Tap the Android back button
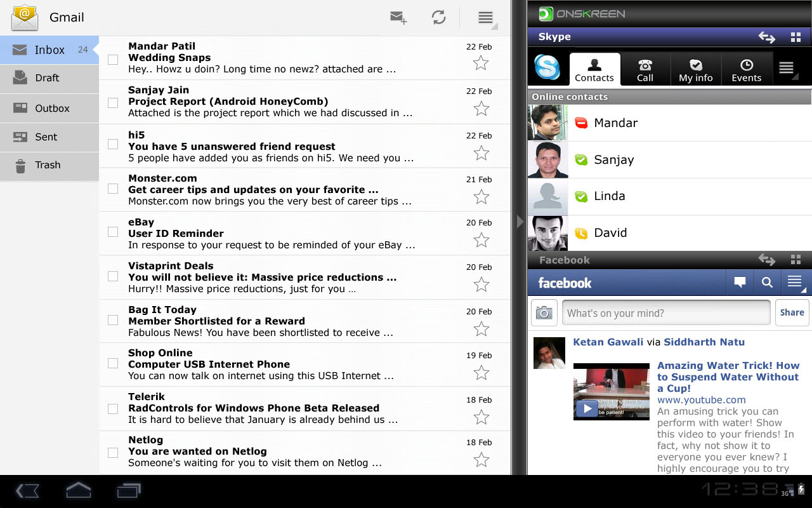The image size is (812, 508). 27,491
